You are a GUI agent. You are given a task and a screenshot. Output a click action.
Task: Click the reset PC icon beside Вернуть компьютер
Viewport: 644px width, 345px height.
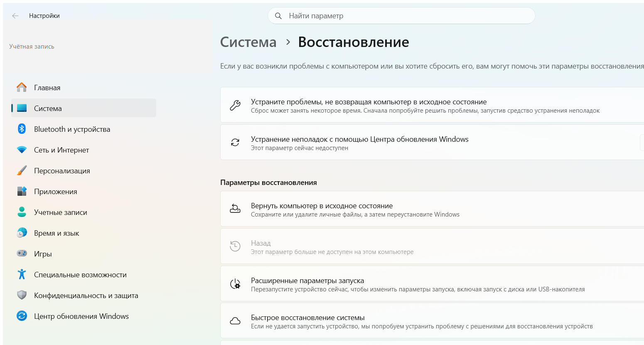click(235, 209)
